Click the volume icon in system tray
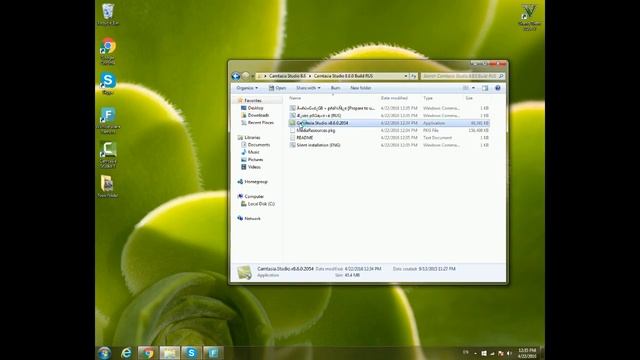 click(x=509, y=353)
